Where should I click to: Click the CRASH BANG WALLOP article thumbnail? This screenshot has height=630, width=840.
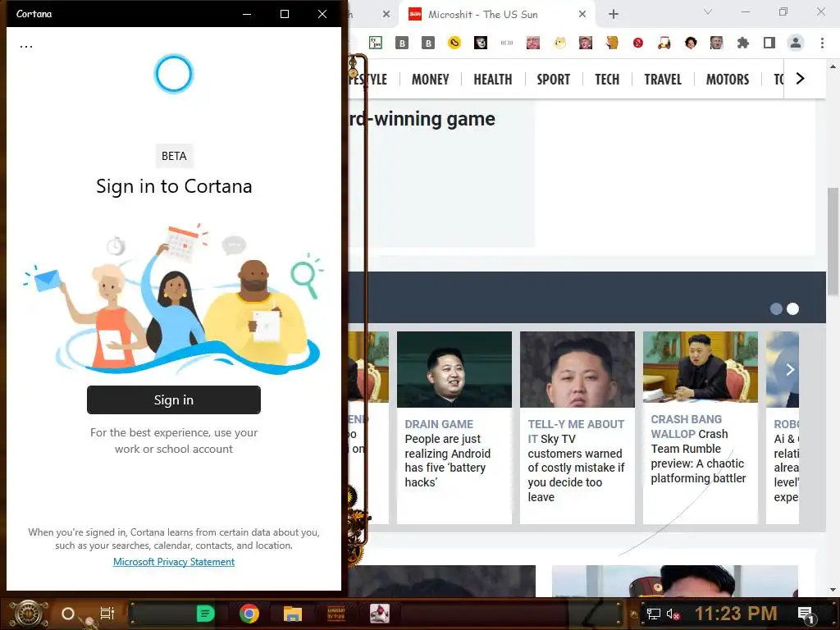click(701, 367)
